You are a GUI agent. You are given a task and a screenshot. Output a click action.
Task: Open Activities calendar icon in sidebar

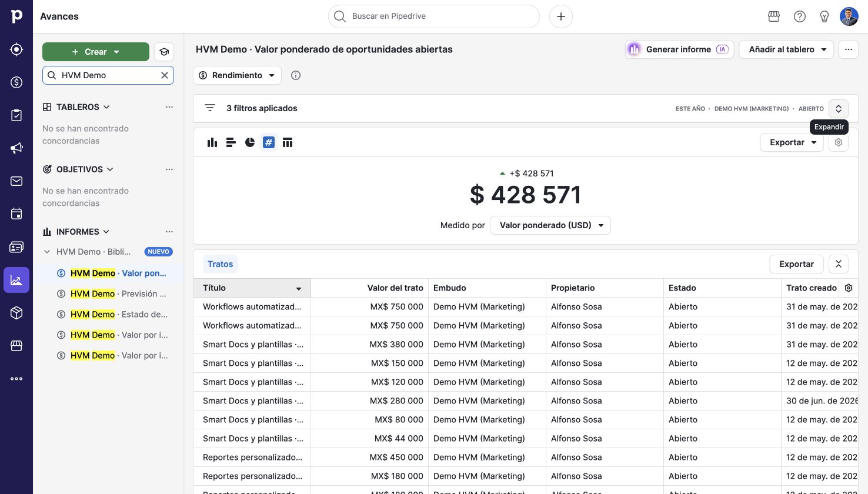(x=16, y=214)
